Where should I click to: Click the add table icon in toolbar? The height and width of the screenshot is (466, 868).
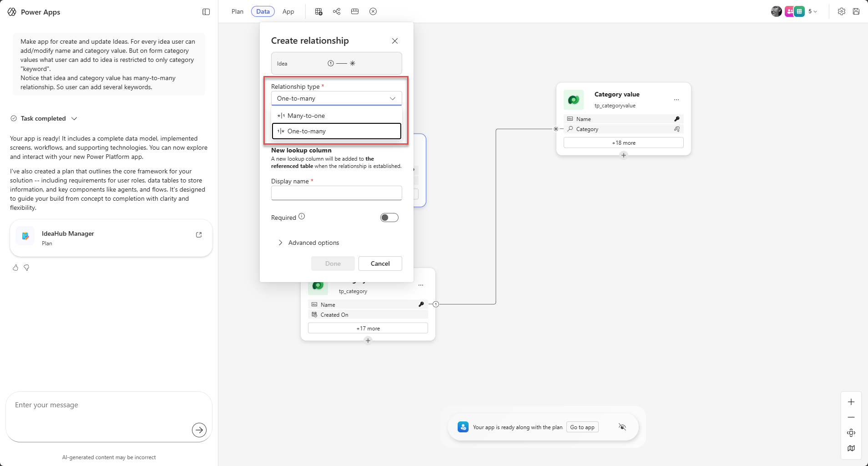click(318, 11)
